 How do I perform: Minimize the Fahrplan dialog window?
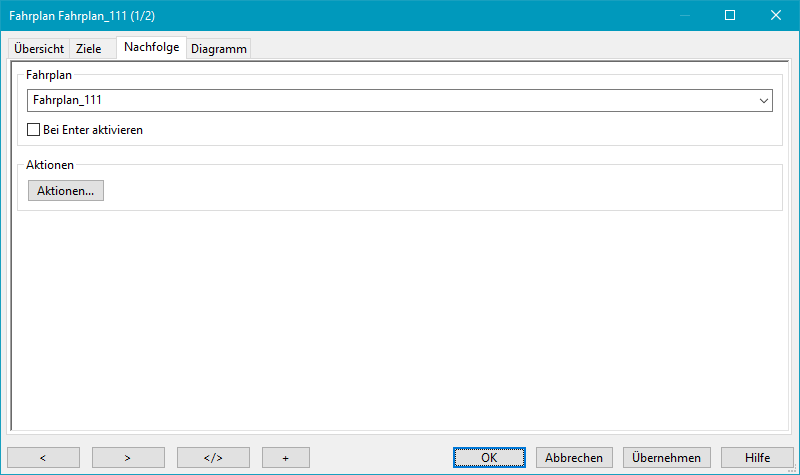pos(684,15)
